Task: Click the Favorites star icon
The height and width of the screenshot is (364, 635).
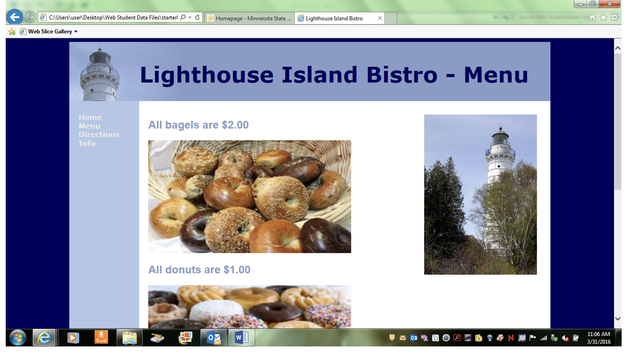Action: (604, 16)
